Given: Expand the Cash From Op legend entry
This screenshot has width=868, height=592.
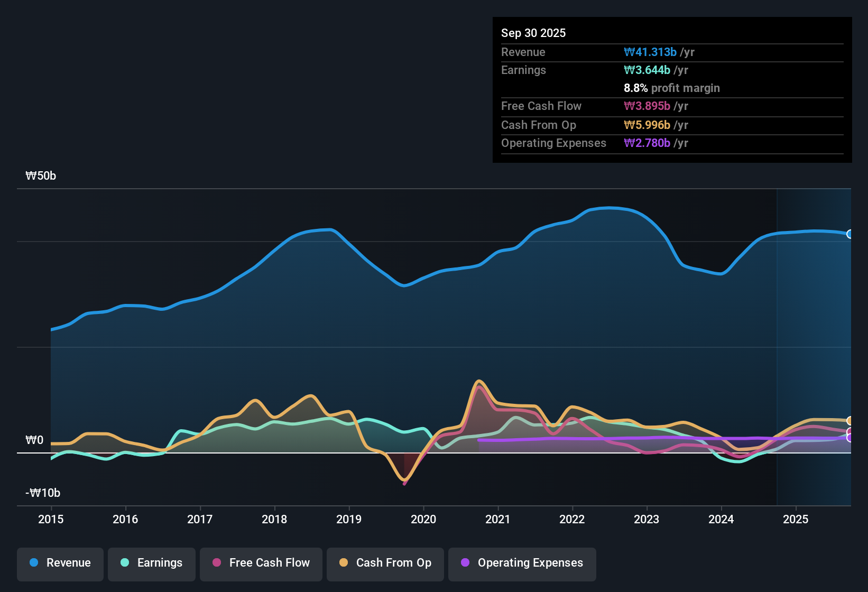Looking at the screenshot, I should coord(385,563).
